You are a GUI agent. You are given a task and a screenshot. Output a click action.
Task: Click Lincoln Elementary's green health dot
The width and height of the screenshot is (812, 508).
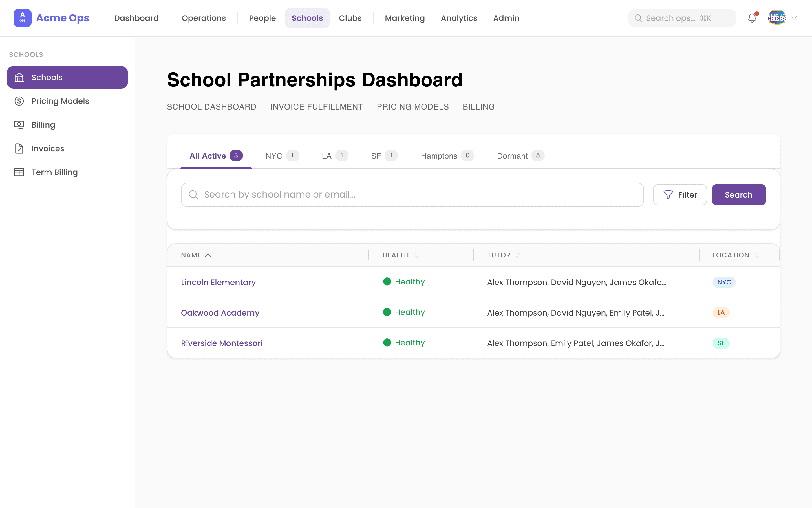387,282
